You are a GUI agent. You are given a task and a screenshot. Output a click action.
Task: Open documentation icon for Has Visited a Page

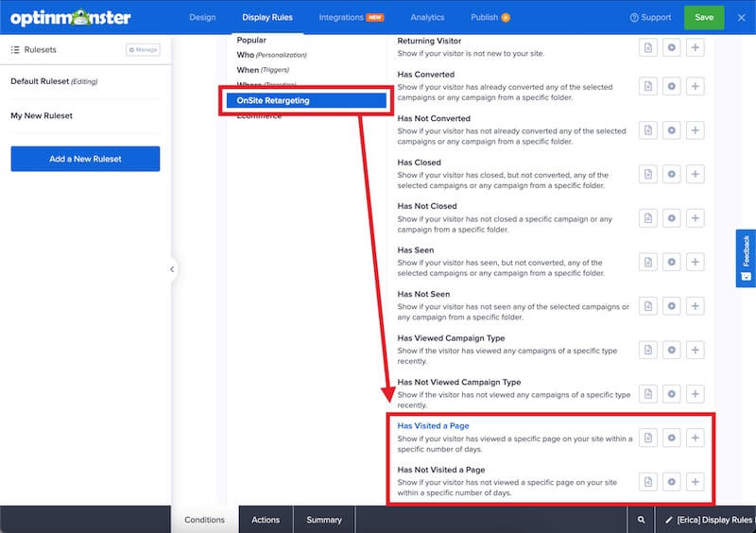tap(648, 438)
